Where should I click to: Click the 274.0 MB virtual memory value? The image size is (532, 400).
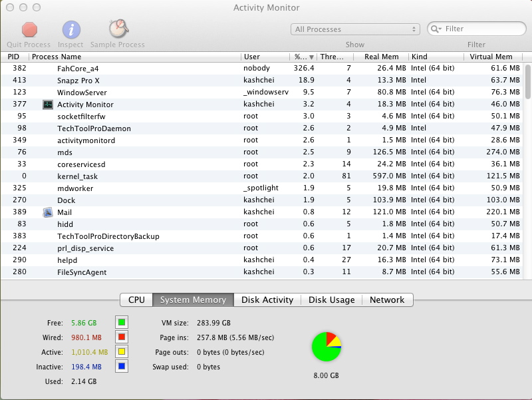point(503,152)
